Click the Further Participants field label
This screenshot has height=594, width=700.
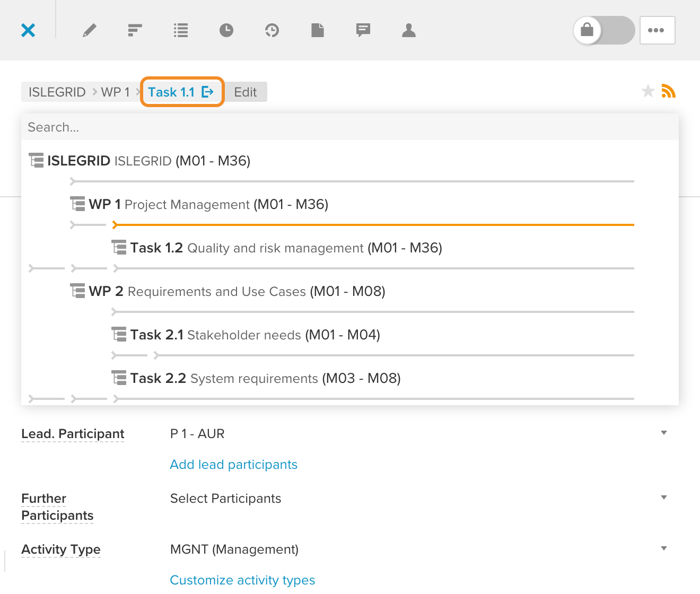click(x=57, y=507)
